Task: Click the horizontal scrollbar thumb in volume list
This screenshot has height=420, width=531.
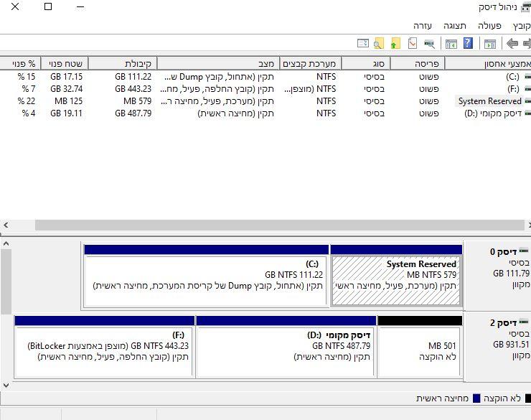Action: [x=280, y=225]
